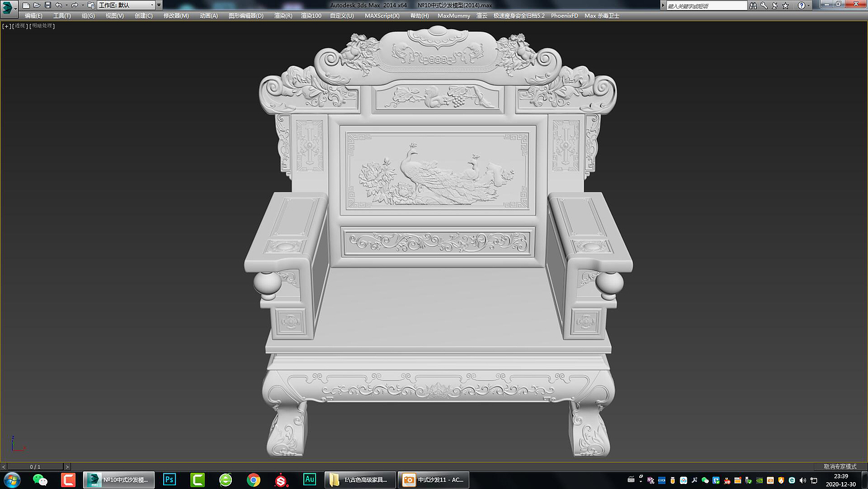Image resolution: width=868 pixels, height=489 pixels.
Task: Toggle the viewport [+] general menu label
Action: (x=6, y=26)
